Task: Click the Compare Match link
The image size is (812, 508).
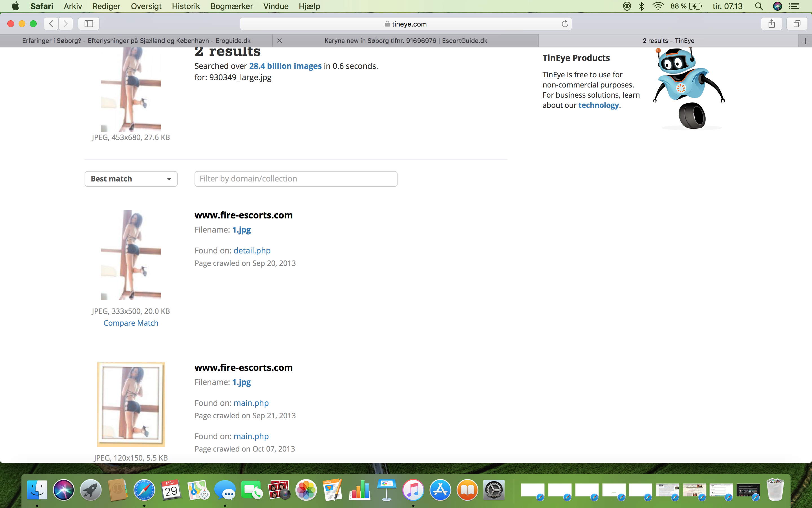Action: click(131, 323)
